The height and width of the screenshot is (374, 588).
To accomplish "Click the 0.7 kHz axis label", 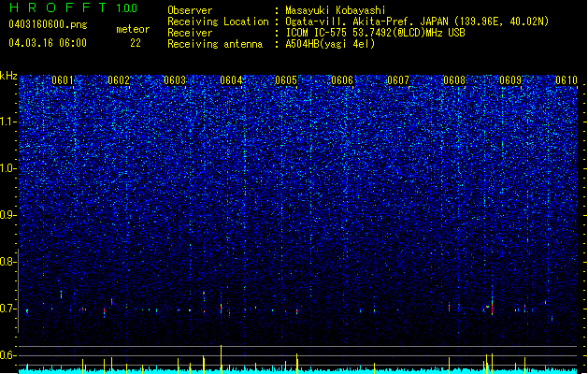I will pyautogui.click(x=8, y=309).
